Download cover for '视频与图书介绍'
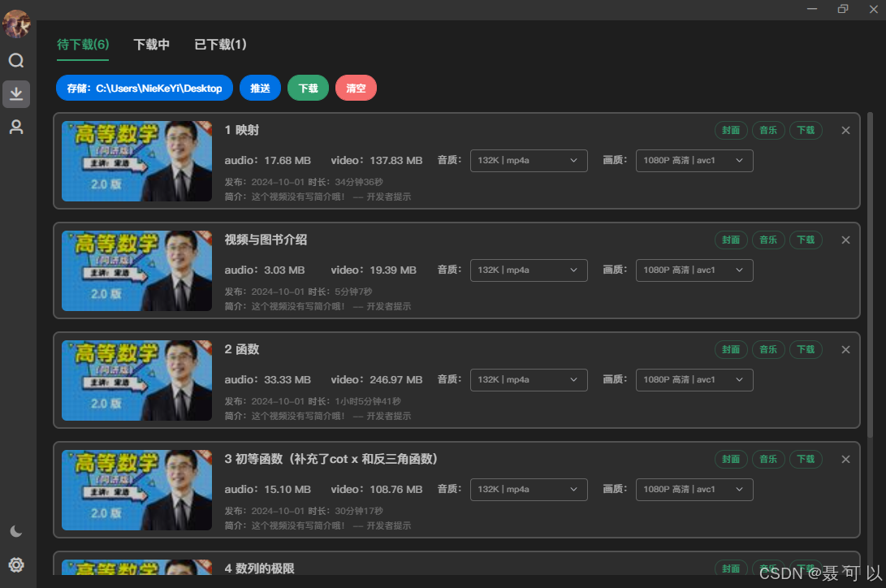 click(731, 240)
